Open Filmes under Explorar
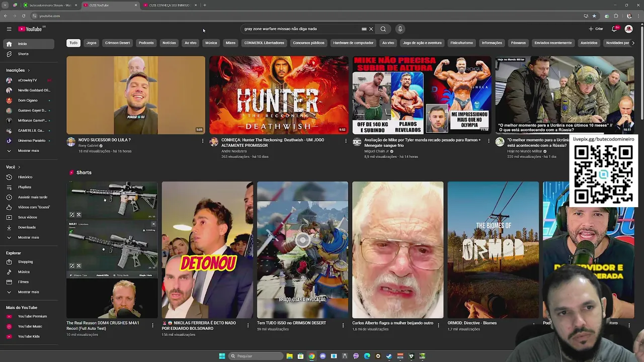Screen dimensions: 644x362 pos(28,282)
